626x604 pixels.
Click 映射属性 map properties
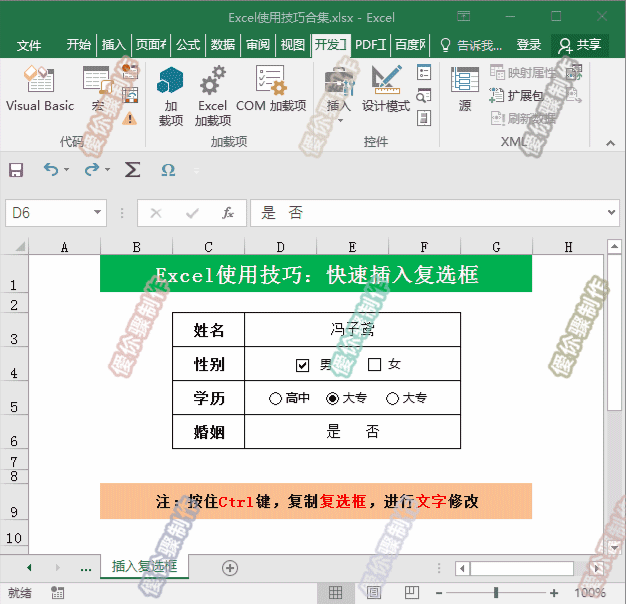(522, 73)
